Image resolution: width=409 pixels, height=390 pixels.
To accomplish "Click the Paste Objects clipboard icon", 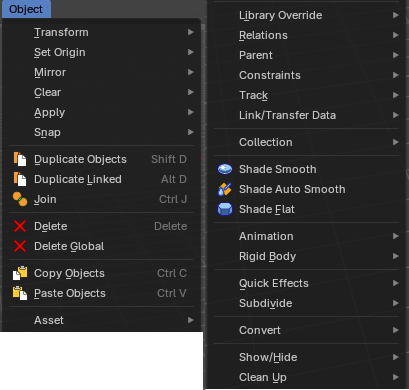I will [x=20, y=293].
